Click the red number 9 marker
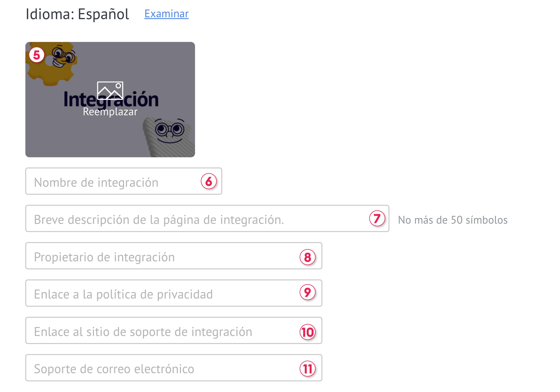The height and width of the screenshot is (392, 560). click(x=307, y=292)
